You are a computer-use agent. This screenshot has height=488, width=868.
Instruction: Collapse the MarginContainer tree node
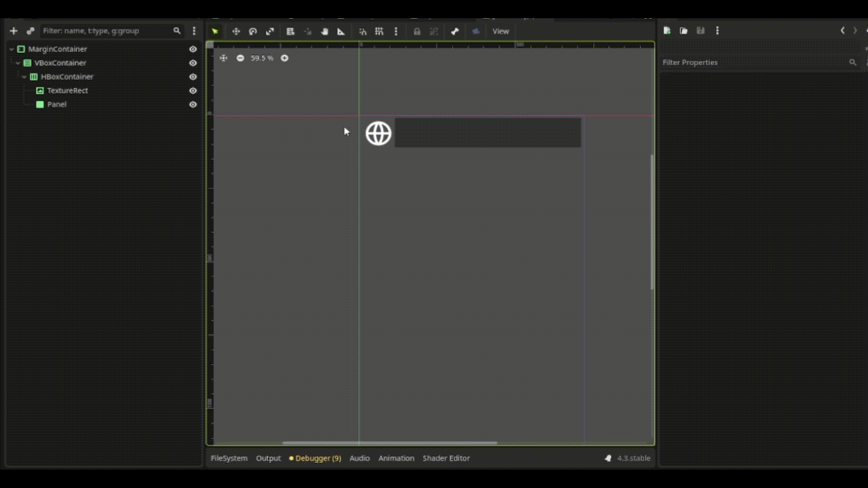pos(12,49)
